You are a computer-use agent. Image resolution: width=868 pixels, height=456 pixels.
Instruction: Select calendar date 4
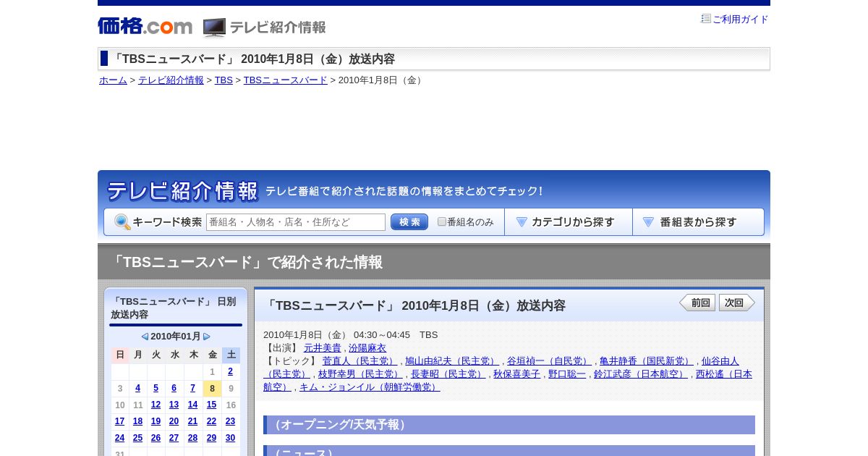click(x=137, y=389)
